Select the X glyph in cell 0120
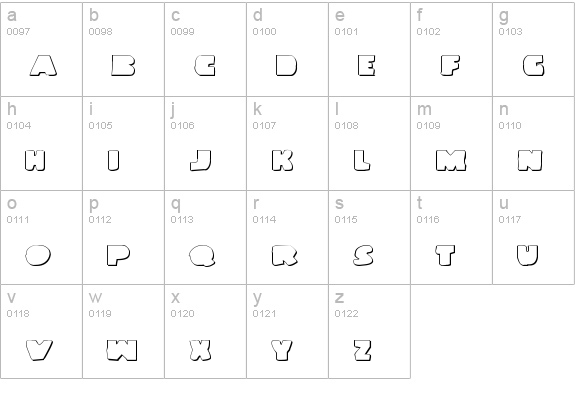 coord(201,350)
